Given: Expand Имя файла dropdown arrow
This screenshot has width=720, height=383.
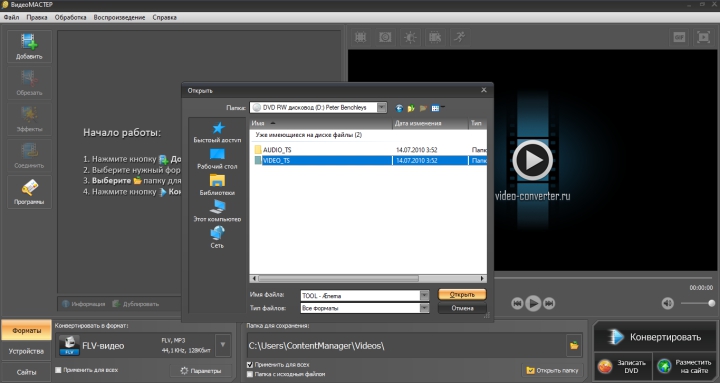Looking at the screenshot, I should click(424, 296).
